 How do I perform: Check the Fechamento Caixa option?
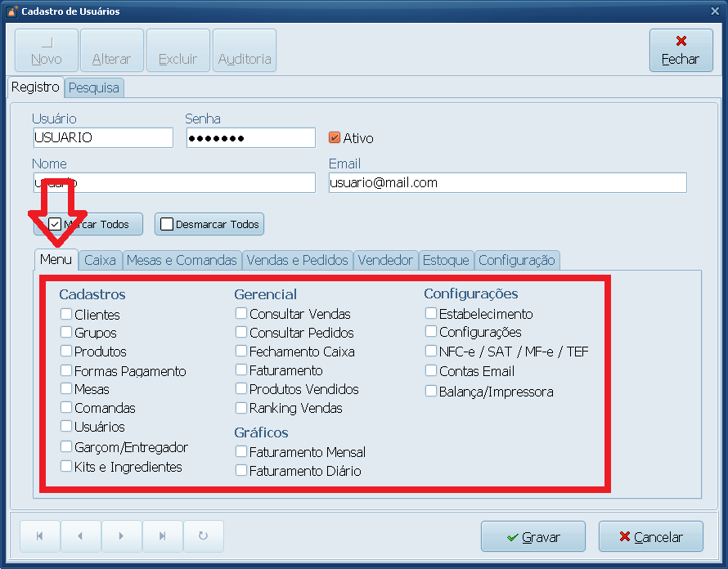click(x=241, y=351)
